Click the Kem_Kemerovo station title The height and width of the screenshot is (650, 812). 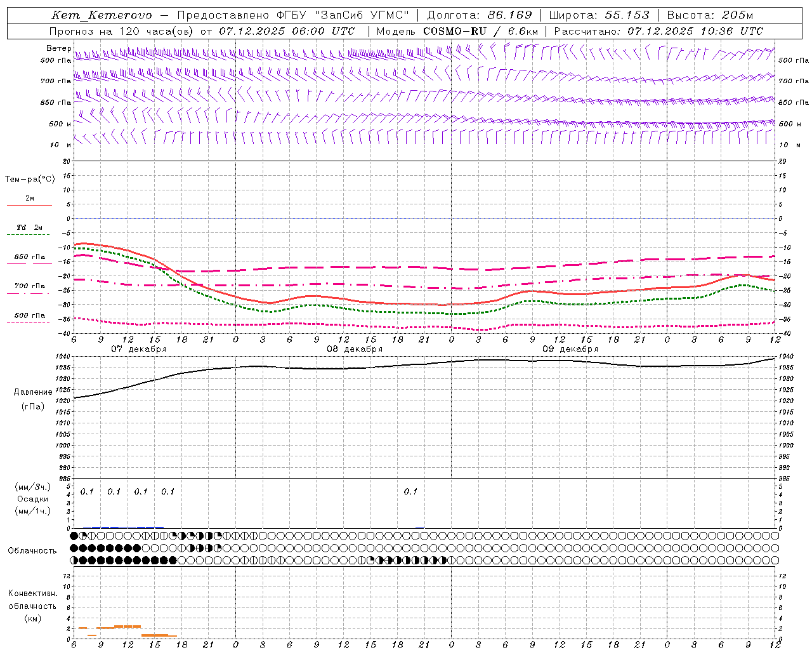(x=101, y=15)
